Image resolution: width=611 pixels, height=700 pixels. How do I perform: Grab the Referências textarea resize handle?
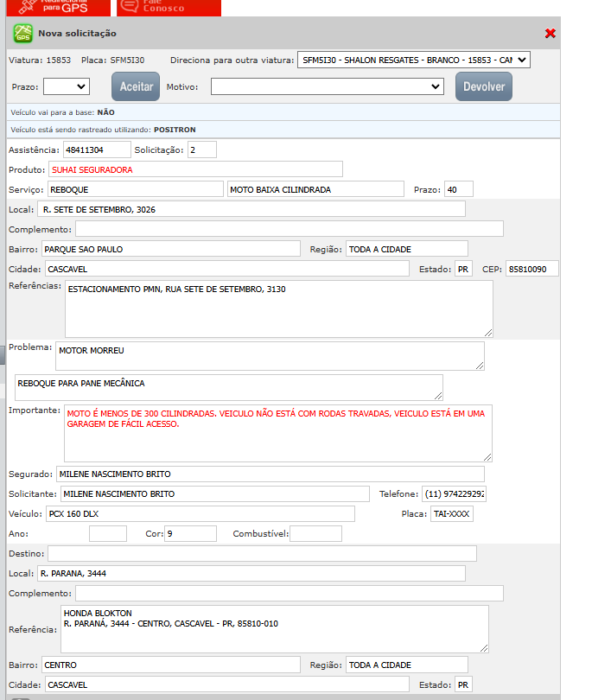[x=488, y=333]
